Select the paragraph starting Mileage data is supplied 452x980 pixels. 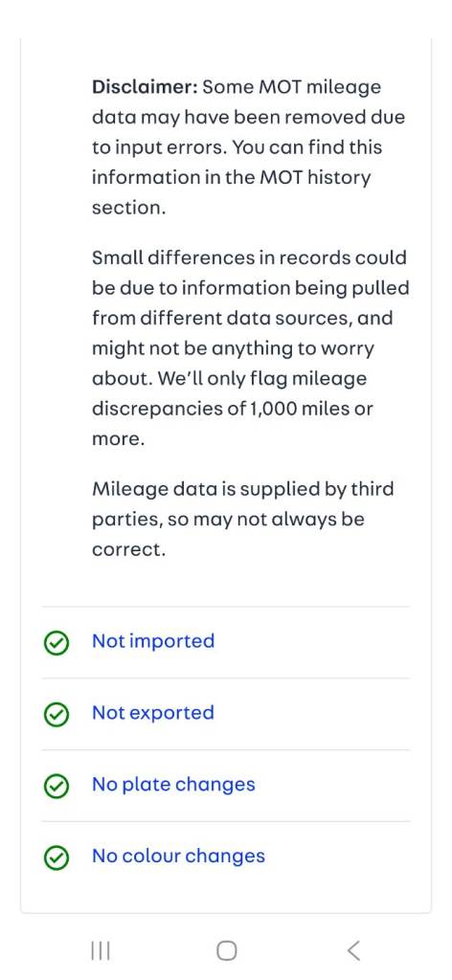click(243, 519)
